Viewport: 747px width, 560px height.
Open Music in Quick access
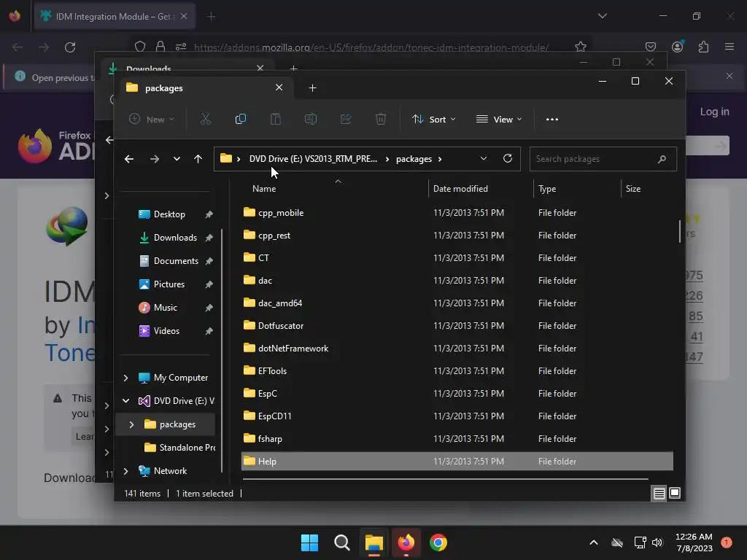point(165,308)
